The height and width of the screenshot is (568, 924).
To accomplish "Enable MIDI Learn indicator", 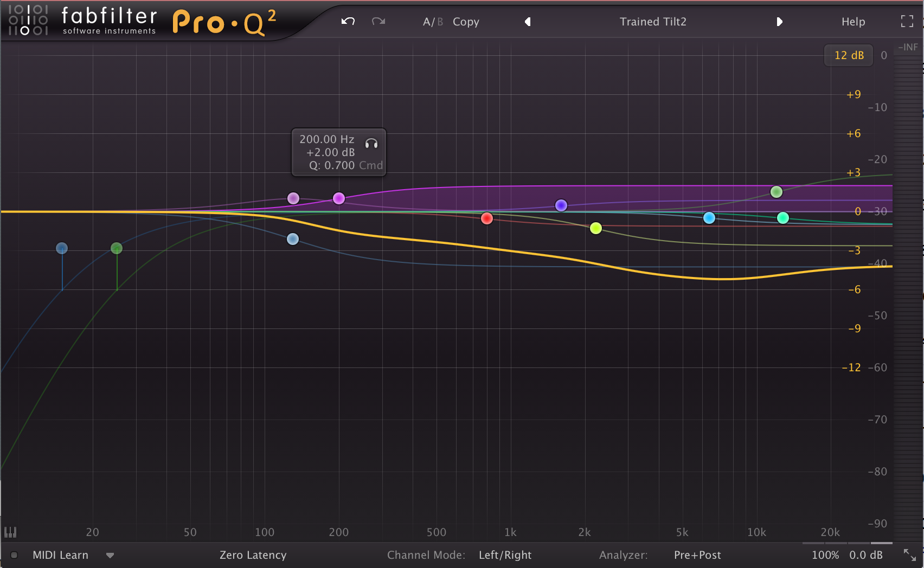I will [15, 555].
